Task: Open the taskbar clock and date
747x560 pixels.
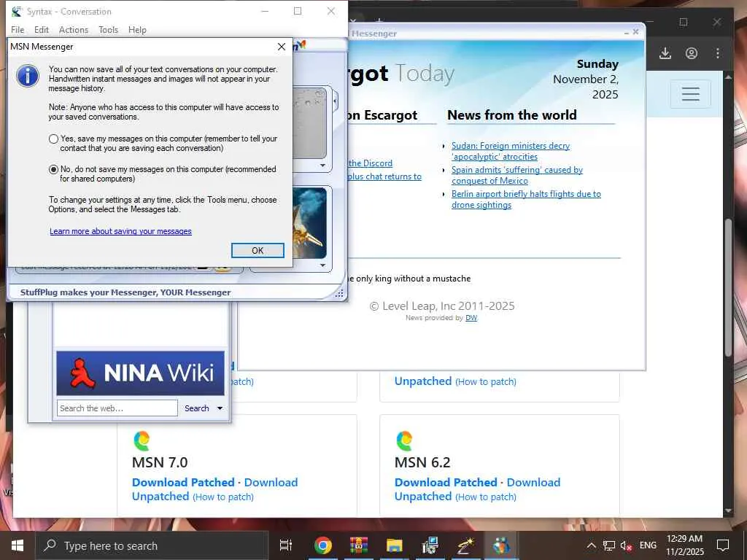Action: (684, 545)
